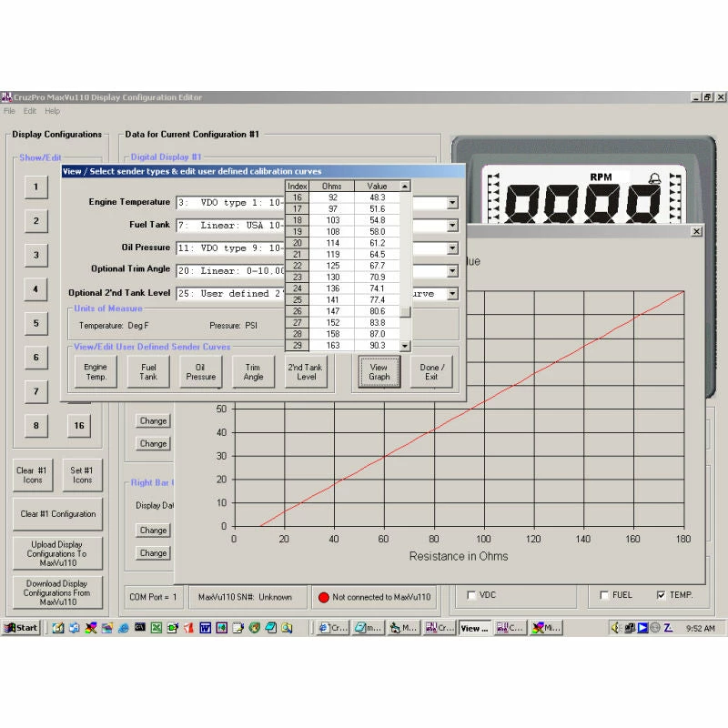Screen dimensions: 728x728
Task: Click the Done / Exit button
Action: [x=430, y=372]
